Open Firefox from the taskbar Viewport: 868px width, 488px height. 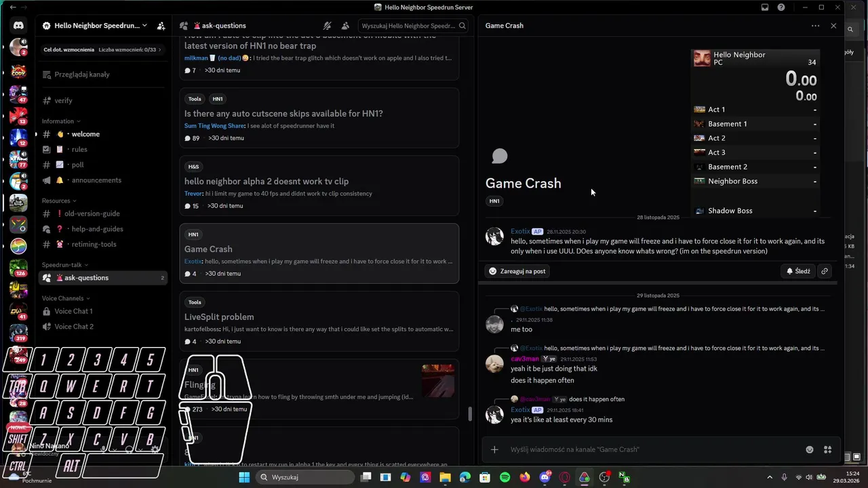point(525,477)
